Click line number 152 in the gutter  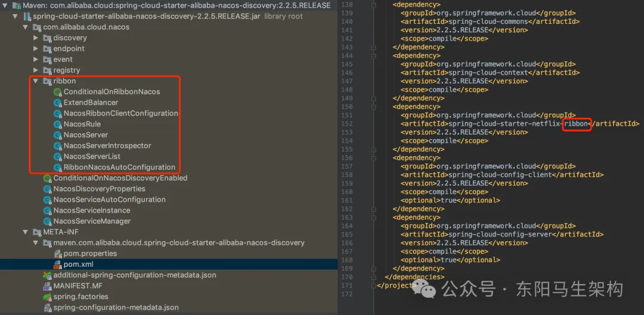pyautogui.click(x=347, y=124)
